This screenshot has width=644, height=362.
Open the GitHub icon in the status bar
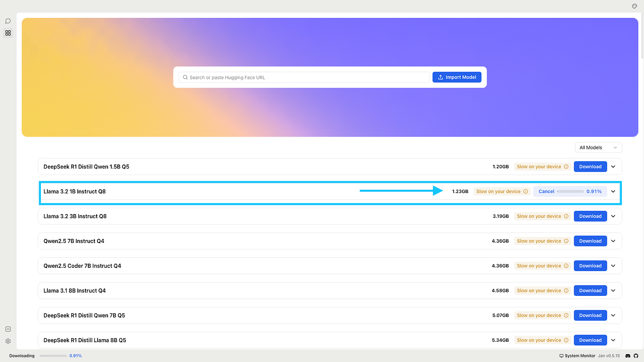(x=636, y=356)
